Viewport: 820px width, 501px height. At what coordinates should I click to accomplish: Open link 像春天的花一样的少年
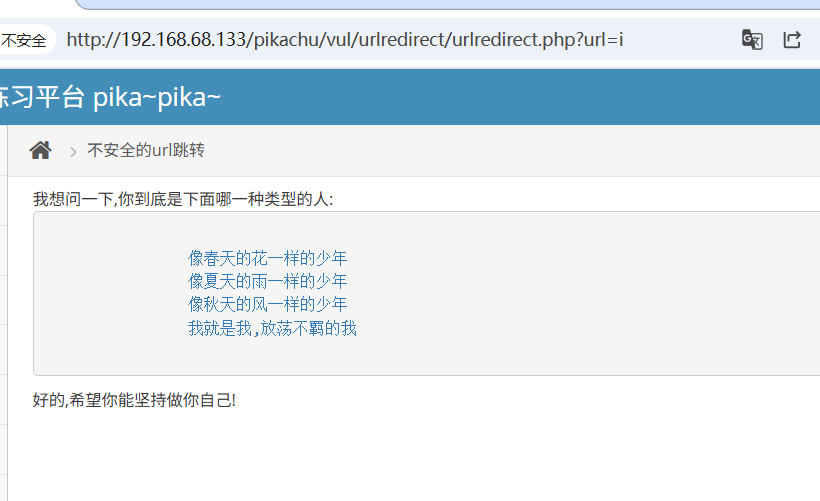pyautogui.click(x=267, y=258)
